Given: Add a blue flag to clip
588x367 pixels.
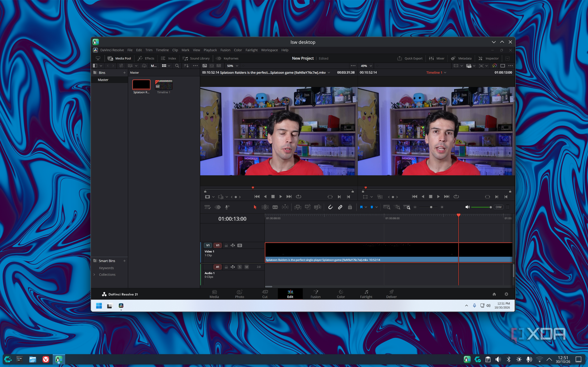Looking at the screenshot, I should (361, 207).
